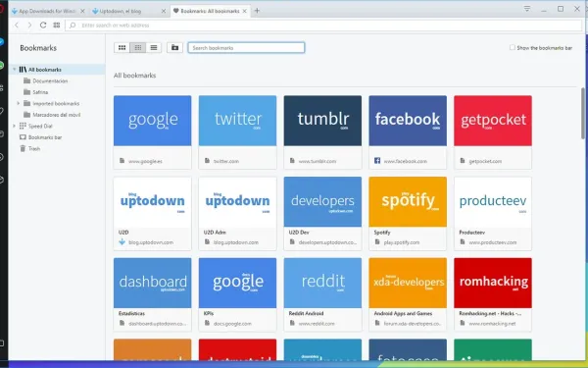
Task: Go back with the back arrow
Action: pyautogui.click(x=17, y=26)
